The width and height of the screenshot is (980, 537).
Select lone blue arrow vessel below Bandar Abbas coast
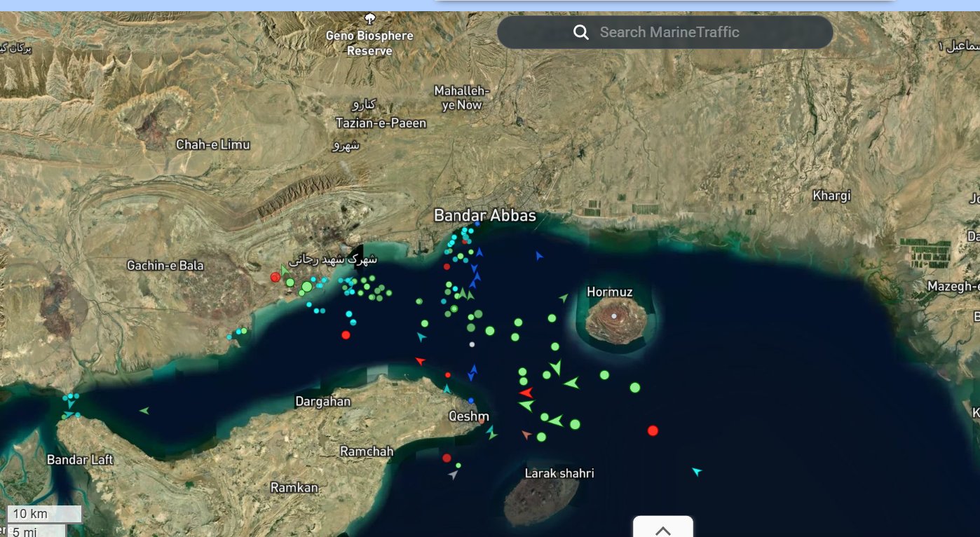click(x=538, y=256)
